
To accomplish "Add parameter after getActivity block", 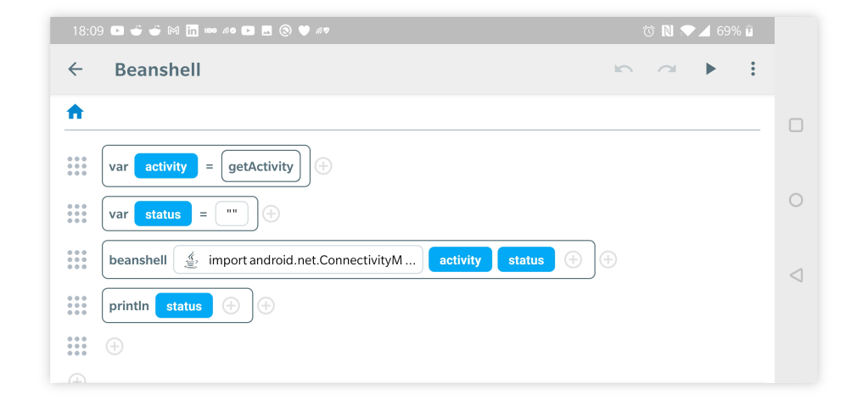I will pyautogui.click(x=323, y=166).
